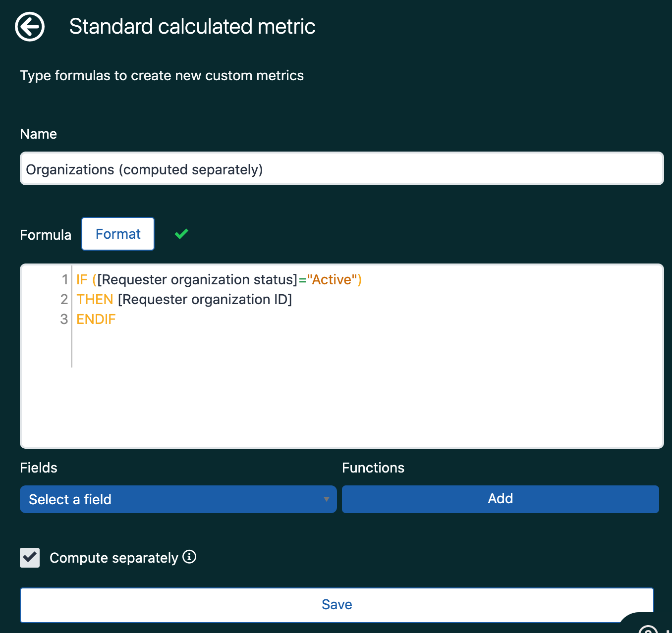Image resolution: width=672 pixels, height=633 pixels.
Task: Click "Type formulas to create new custom metrics"
Action: tap(162, 76)
